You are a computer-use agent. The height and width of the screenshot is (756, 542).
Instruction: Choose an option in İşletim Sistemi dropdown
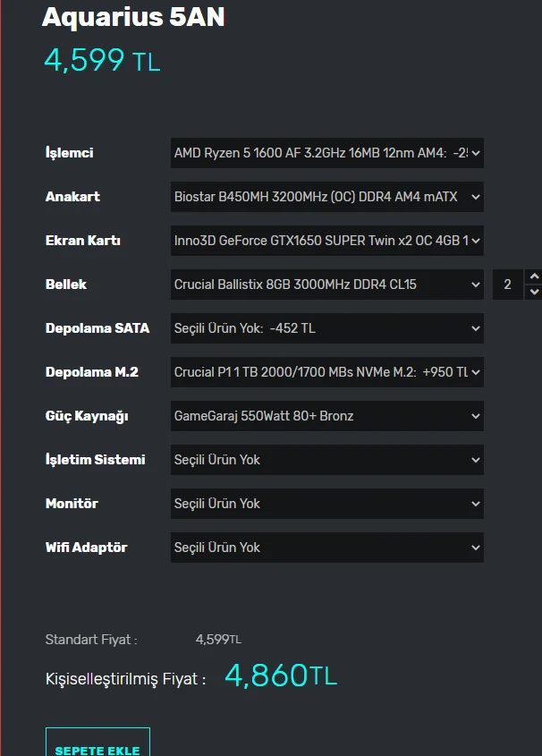click(x=326, y=460)
